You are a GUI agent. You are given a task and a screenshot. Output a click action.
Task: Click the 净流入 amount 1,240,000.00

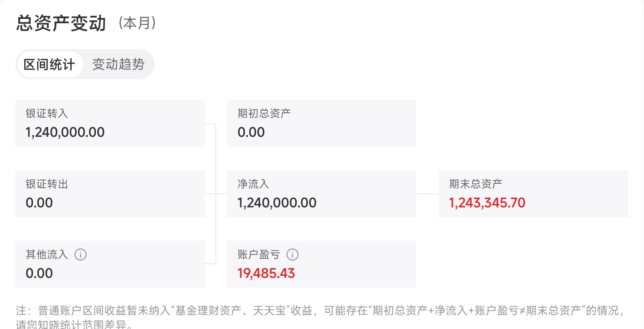coord(277,203)
